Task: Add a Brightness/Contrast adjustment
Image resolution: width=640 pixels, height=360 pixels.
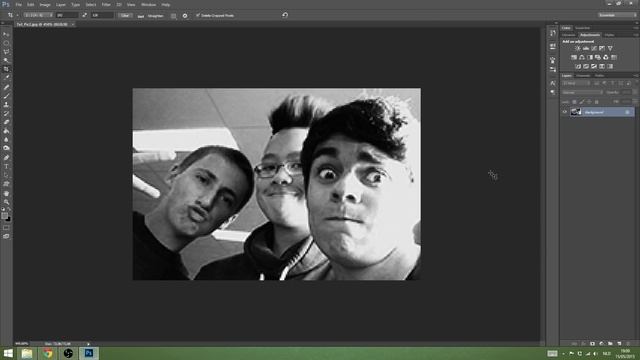Action: [x=578, y=48]
